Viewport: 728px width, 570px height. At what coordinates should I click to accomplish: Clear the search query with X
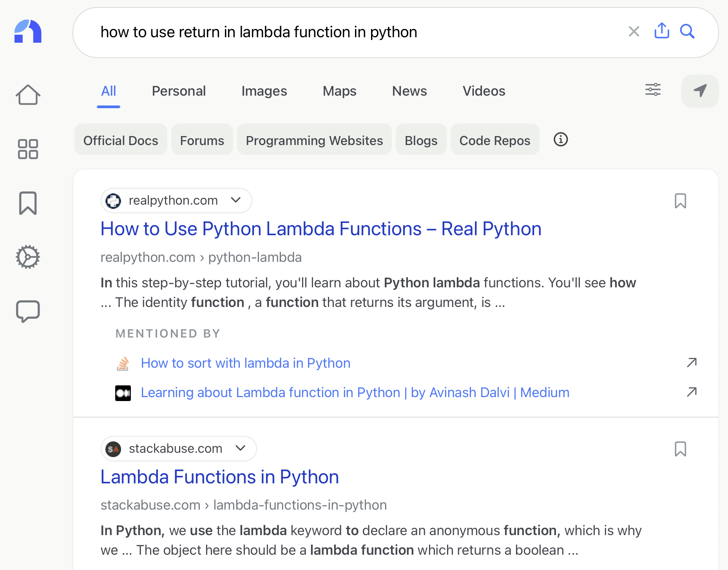634,31
